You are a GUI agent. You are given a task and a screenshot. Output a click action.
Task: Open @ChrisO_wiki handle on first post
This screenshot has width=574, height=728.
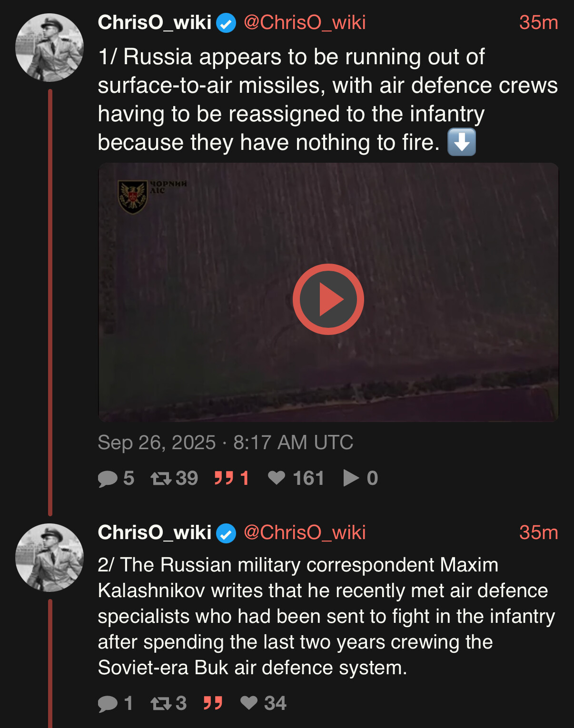coord(305,22)
